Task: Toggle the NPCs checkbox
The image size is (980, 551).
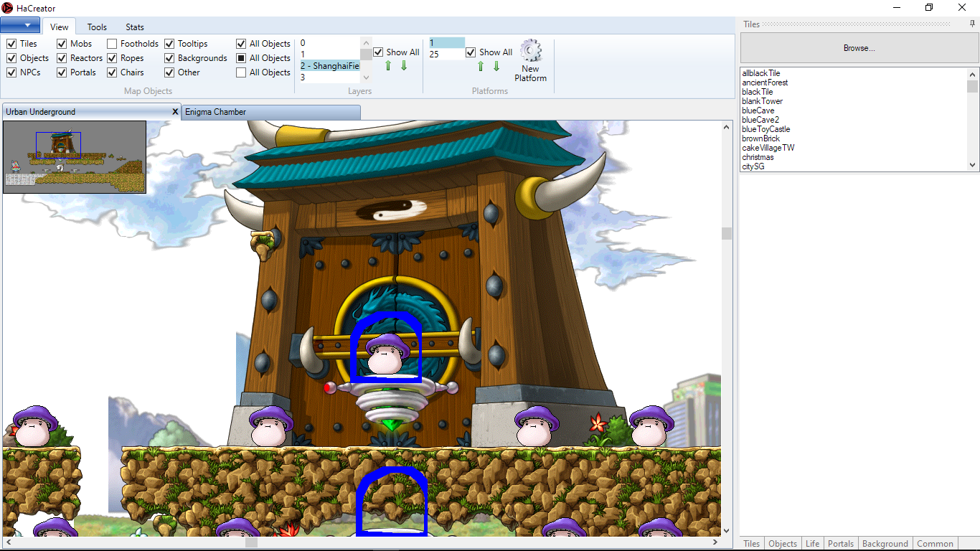Action: pos(11,72)
